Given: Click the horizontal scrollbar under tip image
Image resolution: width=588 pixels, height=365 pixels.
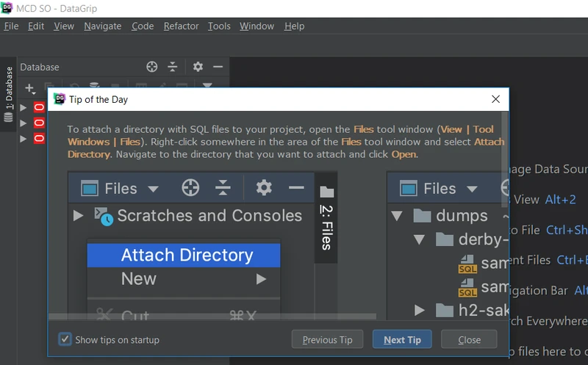Looking at the screenshot, I should point(212,317).
